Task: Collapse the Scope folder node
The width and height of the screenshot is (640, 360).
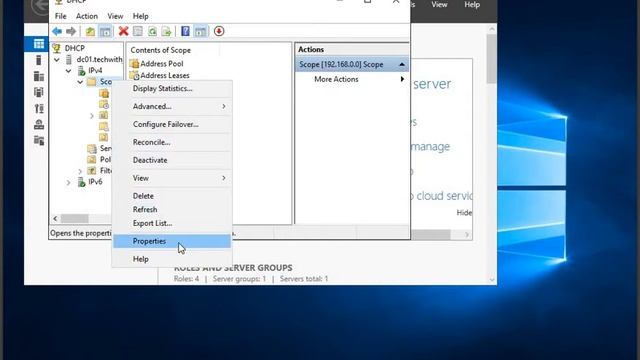Action: (80, 82)
